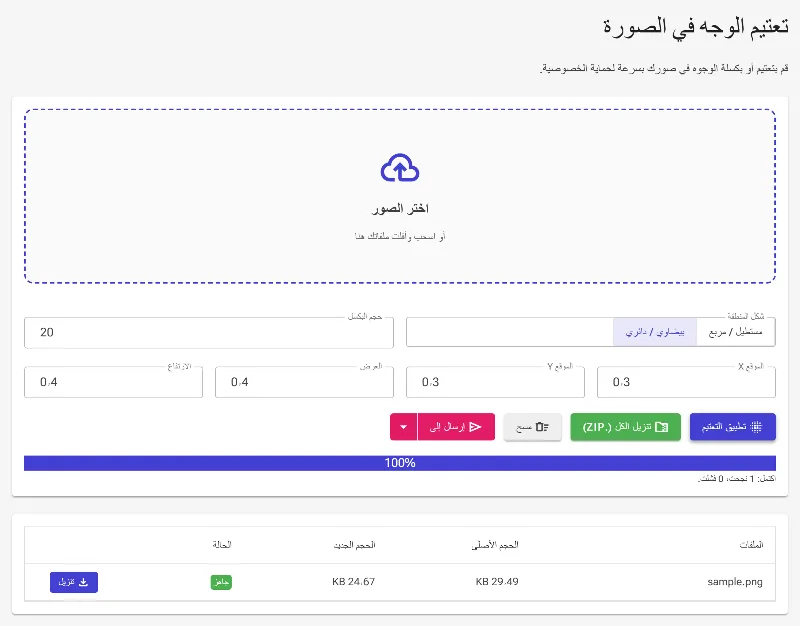
Task: Click the page title 'تعتيم الوجه في الصورة'
Action: (x=696, y=26)
